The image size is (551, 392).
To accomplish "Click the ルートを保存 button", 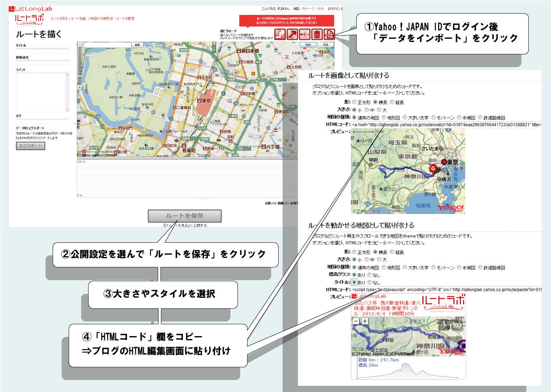I will click(x=184, y=216).
